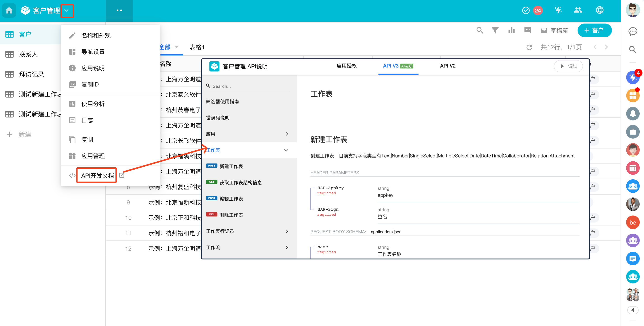Expand the 工作表行记录 section
The image size is (644, 326).
point(287,231)
